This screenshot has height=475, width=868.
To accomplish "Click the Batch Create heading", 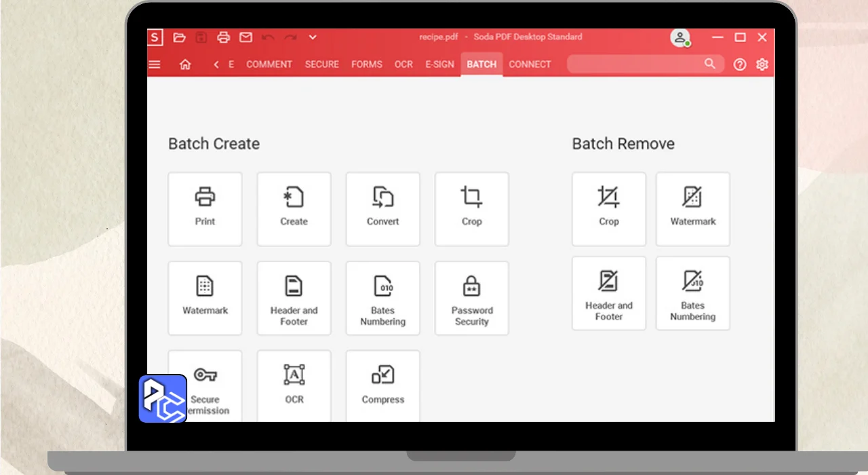I will coord(214,144).
